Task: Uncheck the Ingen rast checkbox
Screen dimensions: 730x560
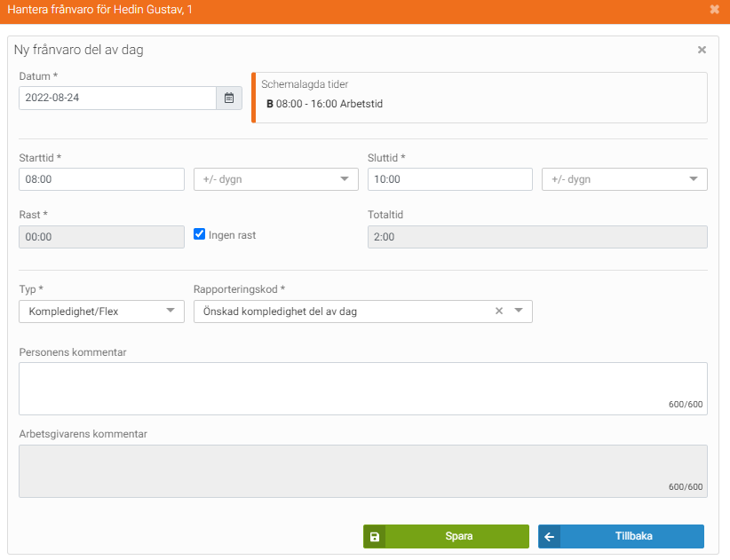Action: [200, 234]
